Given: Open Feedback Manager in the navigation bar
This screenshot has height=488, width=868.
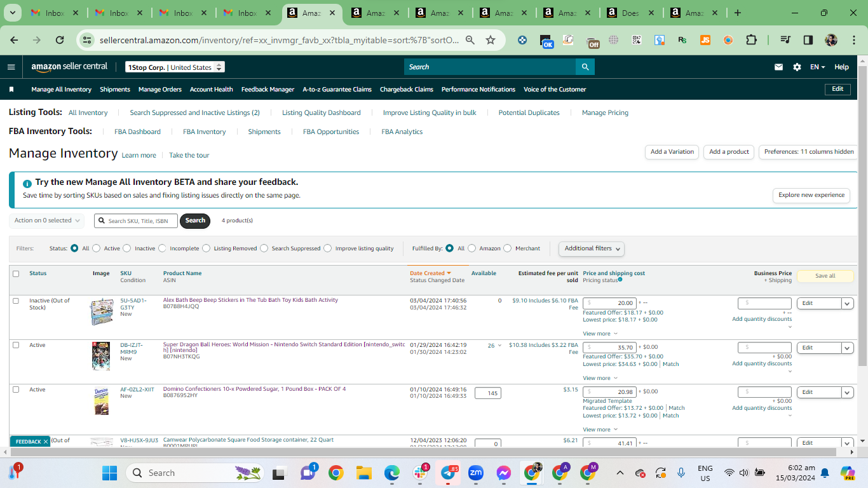Looking at the screenshot, I should click(x=268, y=90).
